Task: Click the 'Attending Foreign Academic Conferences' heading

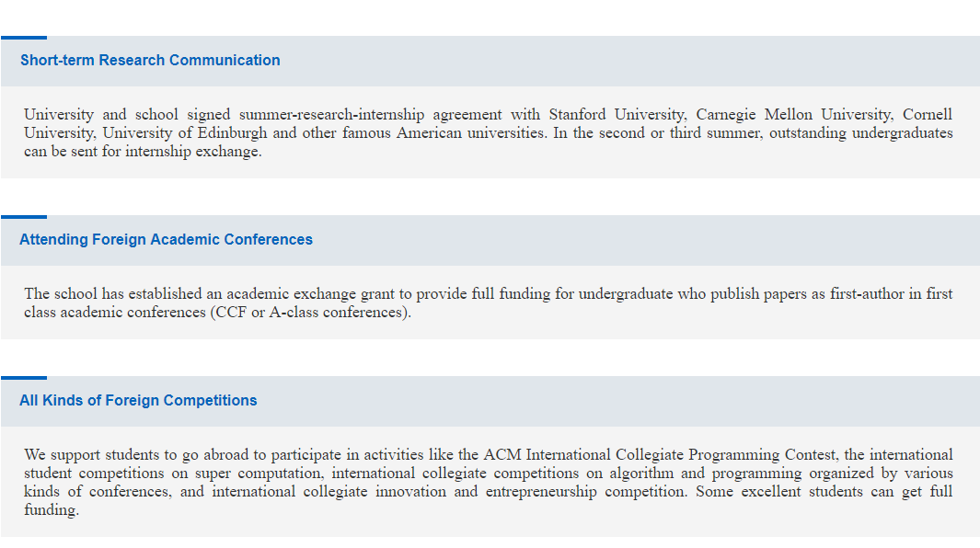Action: coord(166,240)
